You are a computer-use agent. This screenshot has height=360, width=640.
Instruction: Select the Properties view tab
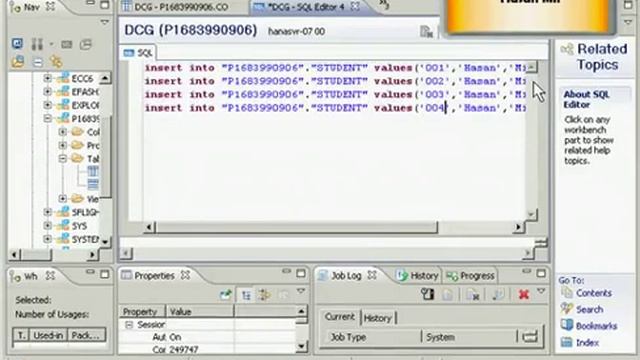(x=154, y=276)
